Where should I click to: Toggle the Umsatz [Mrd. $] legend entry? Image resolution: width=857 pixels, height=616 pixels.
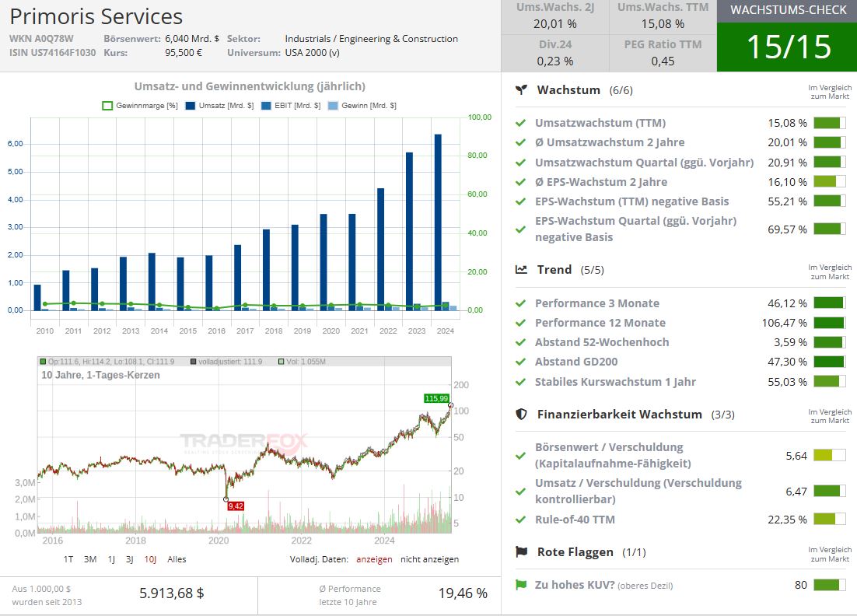click(x=220, y=106)
